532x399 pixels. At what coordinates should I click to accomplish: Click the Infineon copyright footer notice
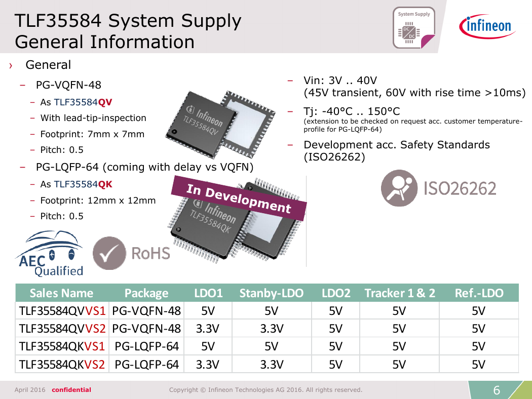[265, 390]
